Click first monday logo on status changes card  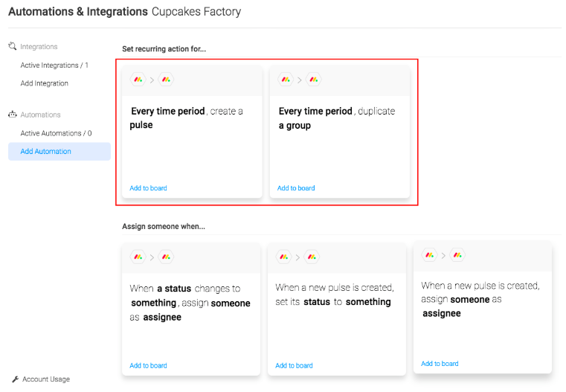138,257
